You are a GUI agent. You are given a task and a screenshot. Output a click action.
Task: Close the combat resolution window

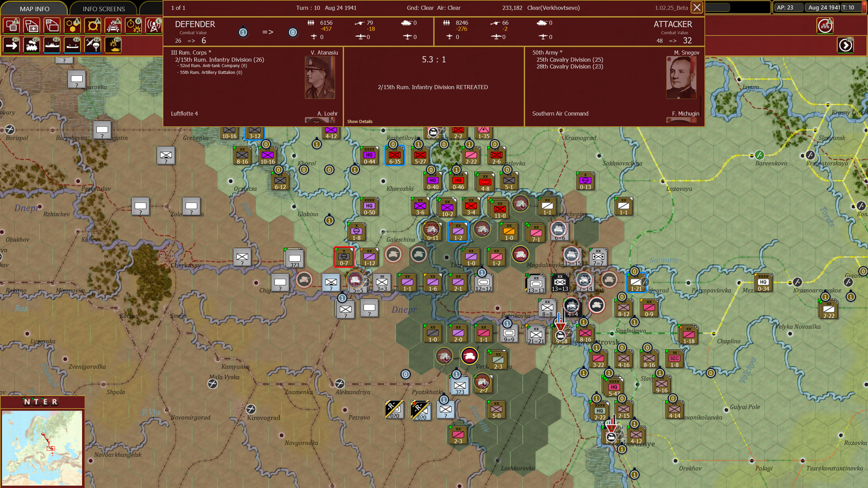coord(697,7)
